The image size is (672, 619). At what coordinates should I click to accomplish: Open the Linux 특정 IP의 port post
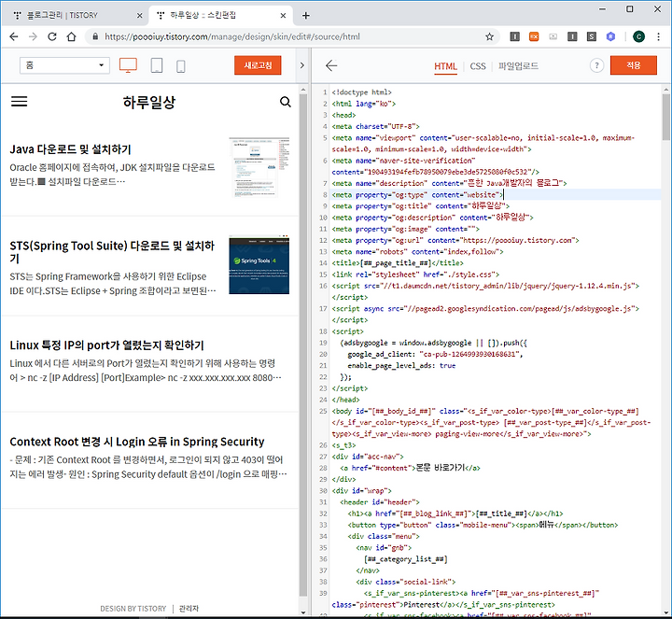coord(106,345)
